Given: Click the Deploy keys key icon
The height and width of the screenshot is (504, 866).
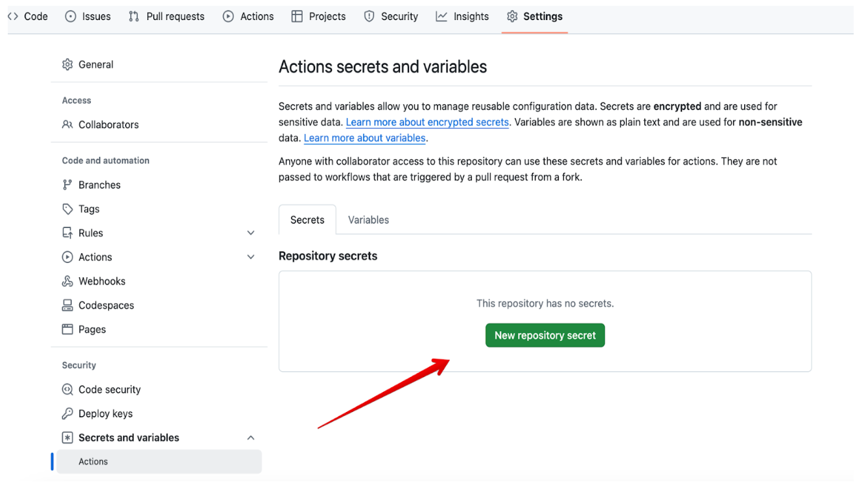Looking at the screenshot, I should point(67,414).
